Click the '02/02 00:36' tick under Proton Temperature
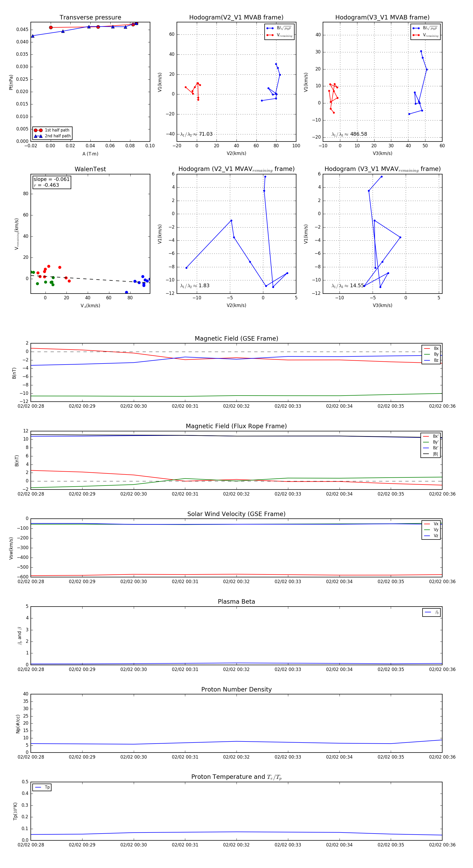The height and width of the screenshot is (868, 473). (442, 845)
